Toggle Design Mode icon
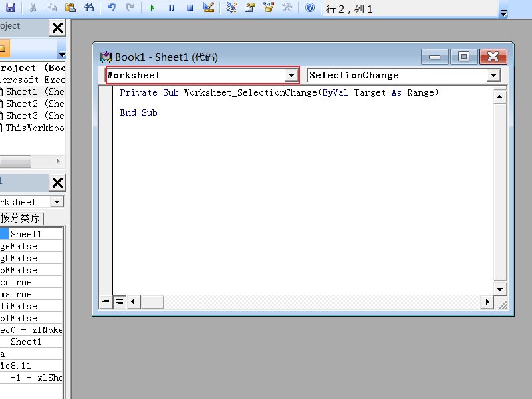 coord(208,8)
